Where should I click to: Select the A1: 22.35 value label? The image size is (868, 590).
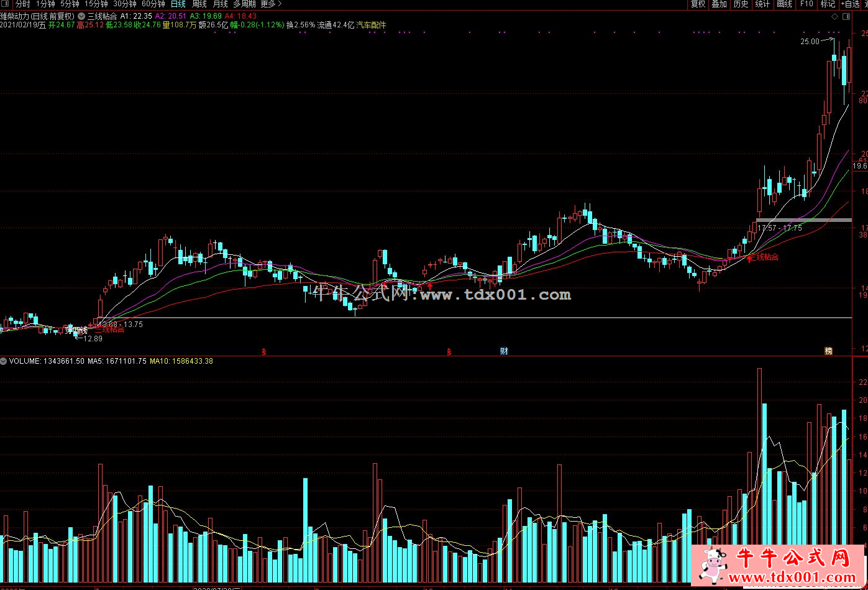coord(136,16)
